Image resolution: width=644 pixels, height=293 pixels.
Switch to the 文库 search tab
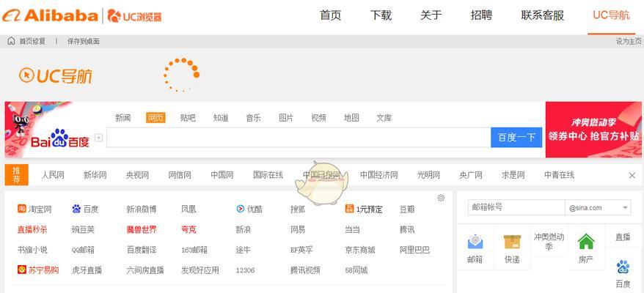[384, 118]
